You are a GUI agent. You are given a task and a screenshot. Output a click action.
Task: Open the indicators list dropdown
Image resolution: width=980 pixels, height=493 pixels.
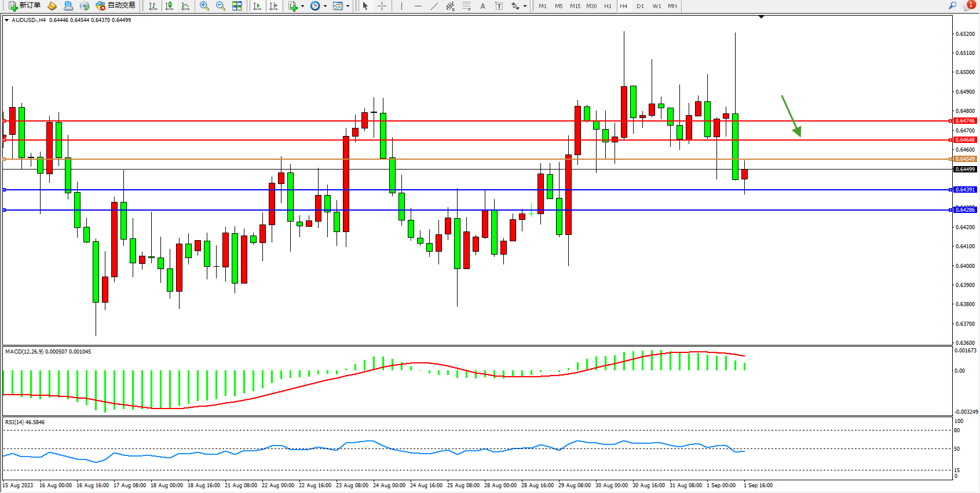(302, 6)
